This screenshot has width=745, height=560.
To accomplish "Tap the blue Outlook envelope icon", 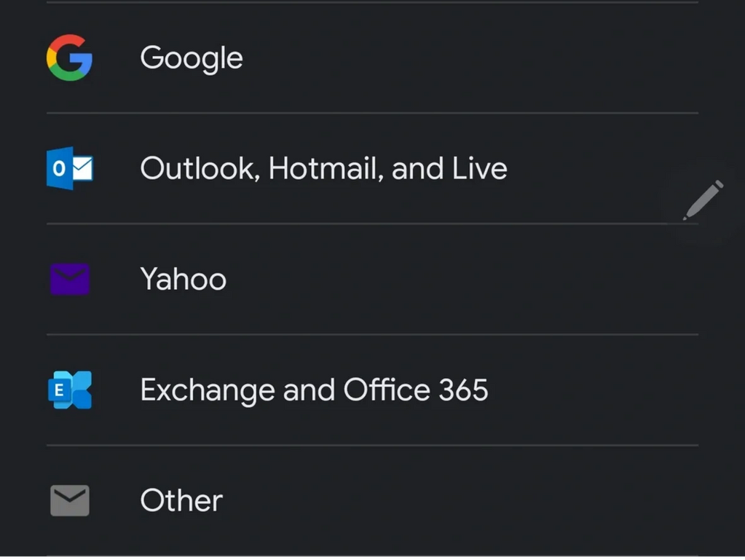I will pos(70,168).
